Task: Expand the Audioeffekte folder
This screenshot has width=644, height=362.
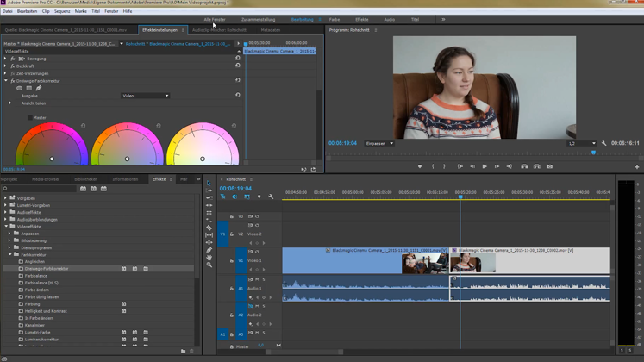Action: point(5,212)
